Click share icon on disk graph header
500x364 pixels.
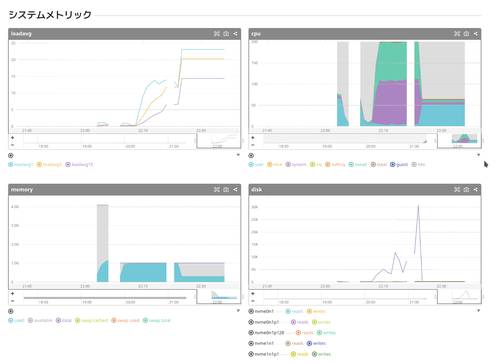point(475,190)
